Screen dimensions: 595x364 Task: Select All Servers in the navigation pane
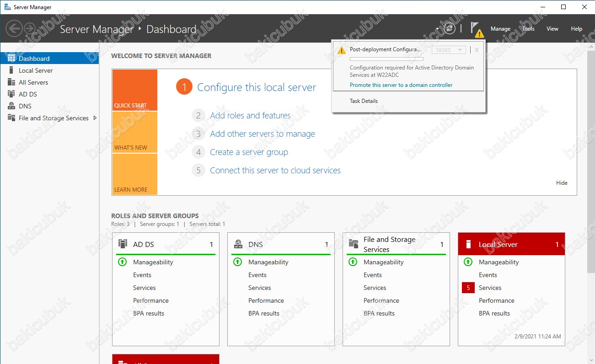click(49, 82)
